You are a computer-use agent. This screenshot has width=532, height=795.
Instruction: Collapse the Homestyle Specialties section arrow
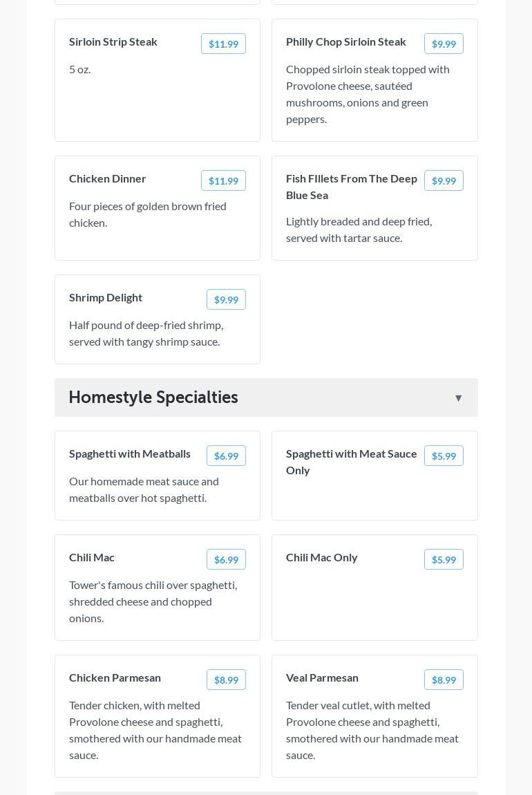(x=458, y=398)
